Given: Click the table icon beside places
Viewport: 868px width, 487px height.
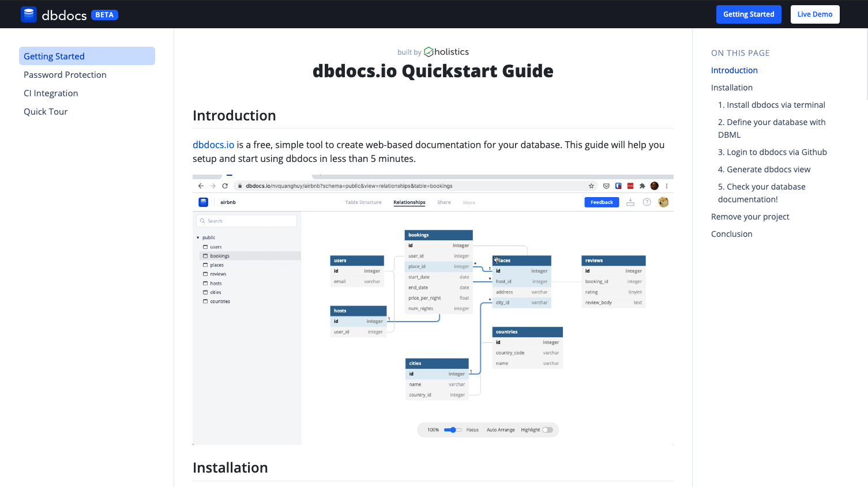Looking at the screenshot, I should pos(205,265).
